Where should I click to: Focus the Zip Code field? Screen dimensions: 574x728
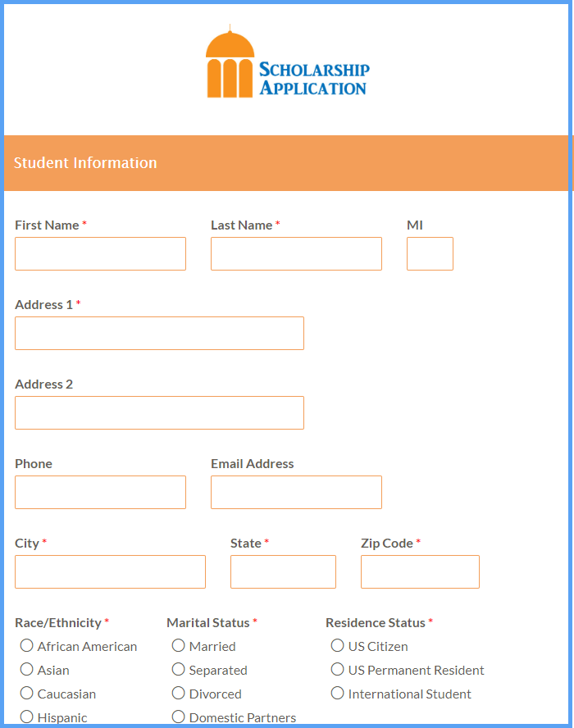[420, 572]
